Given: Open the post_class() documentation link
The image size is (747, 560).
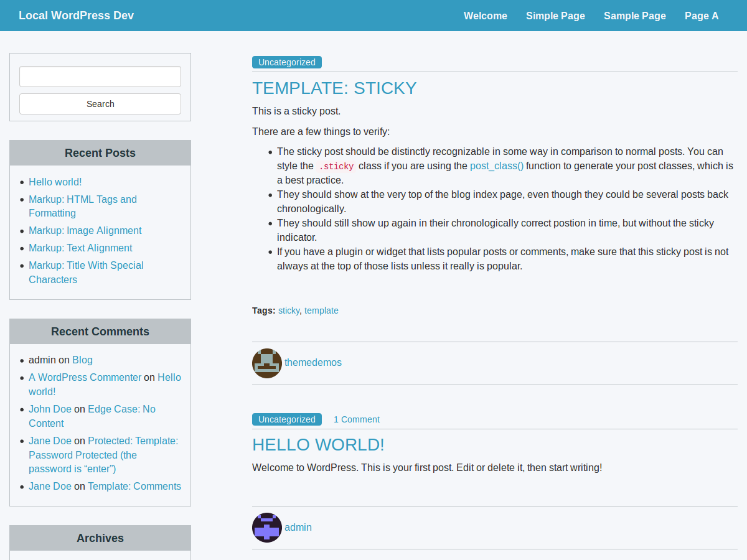Looking at the screenshot, I should pyautogui.click(x=496, y=166).
